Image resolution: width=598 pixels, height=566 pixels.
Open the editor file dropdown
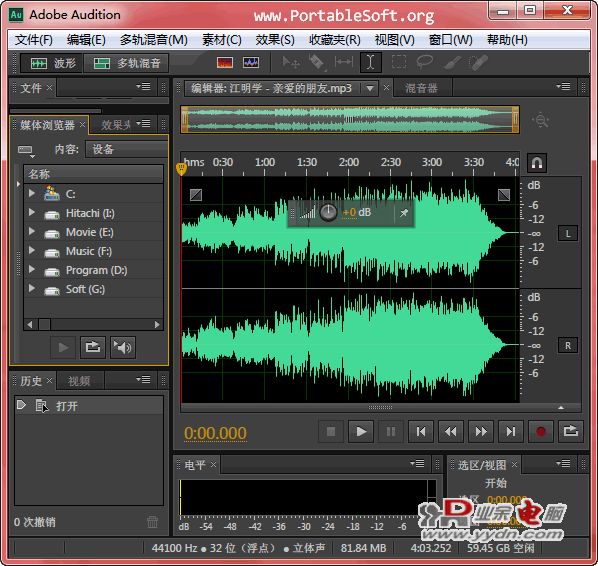370,88
